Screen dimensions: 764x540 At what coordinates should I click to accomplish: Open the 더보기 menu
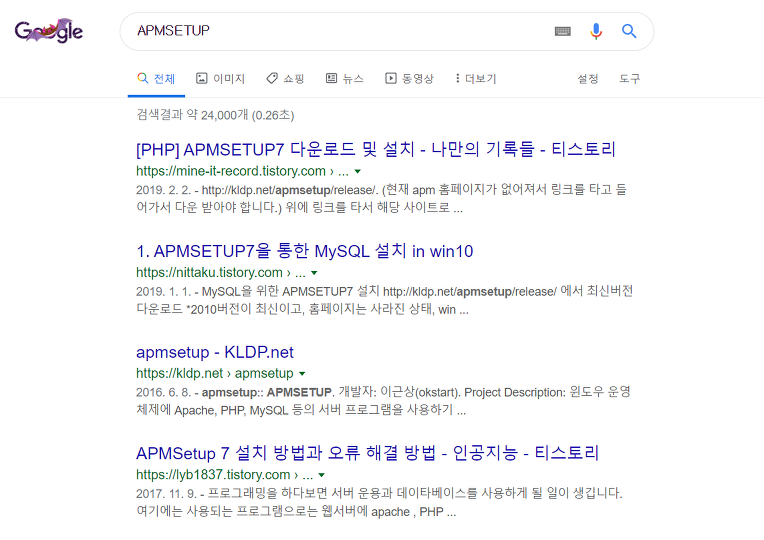[476, 78]
